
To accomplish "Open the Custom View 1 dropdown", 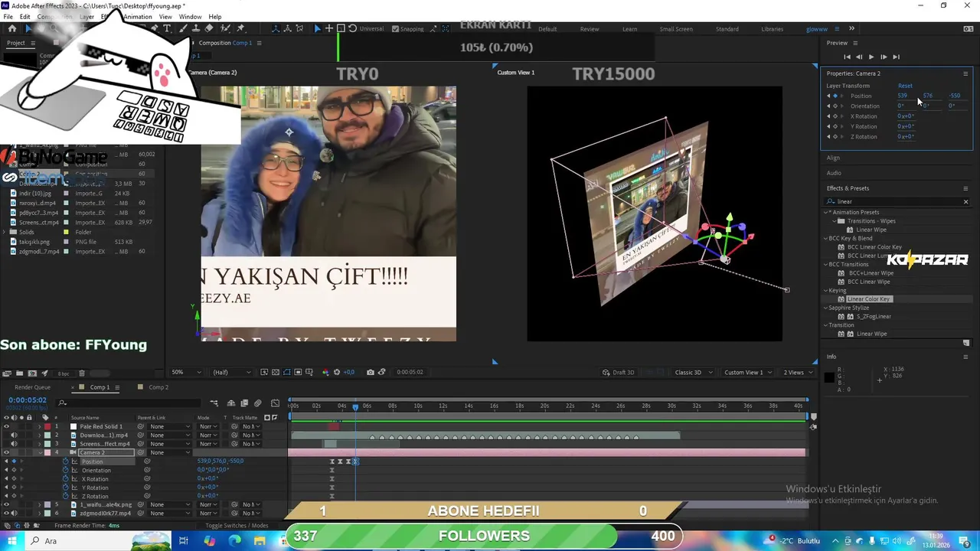I will tap(747, 372).
